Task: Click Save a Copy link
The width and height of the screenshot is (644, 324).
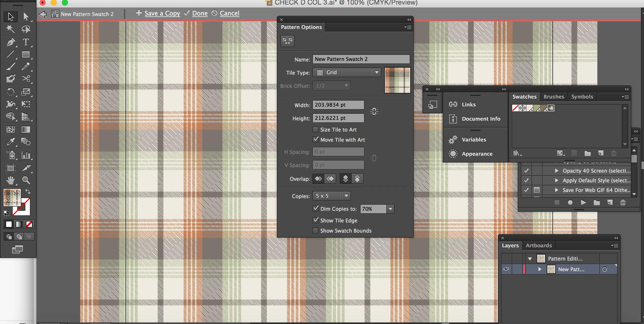Action: tap(162, 13)
